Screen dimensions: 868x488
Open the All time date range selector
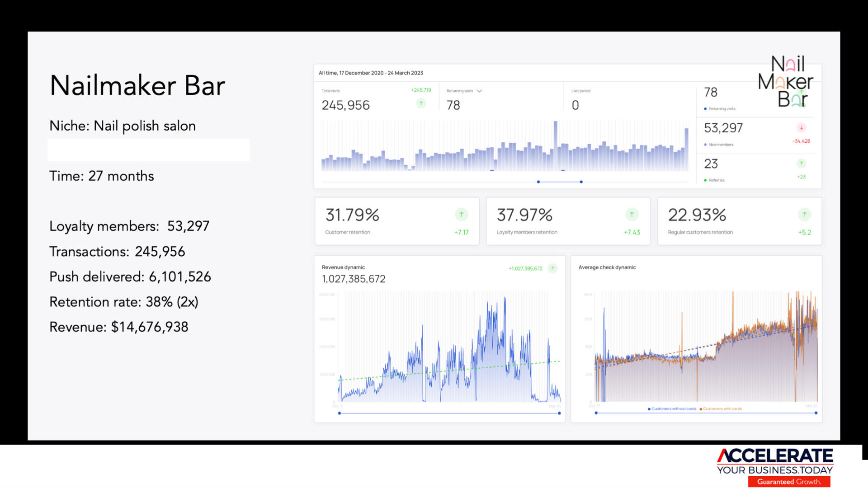click(371, 73)
